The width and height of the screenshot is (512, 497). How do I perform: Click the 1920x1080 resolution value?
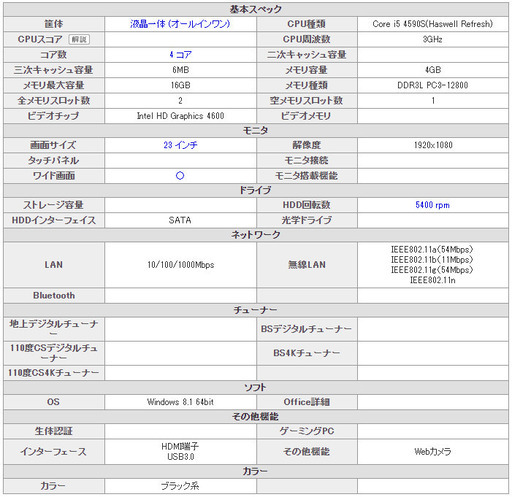[x=433, y=145]
